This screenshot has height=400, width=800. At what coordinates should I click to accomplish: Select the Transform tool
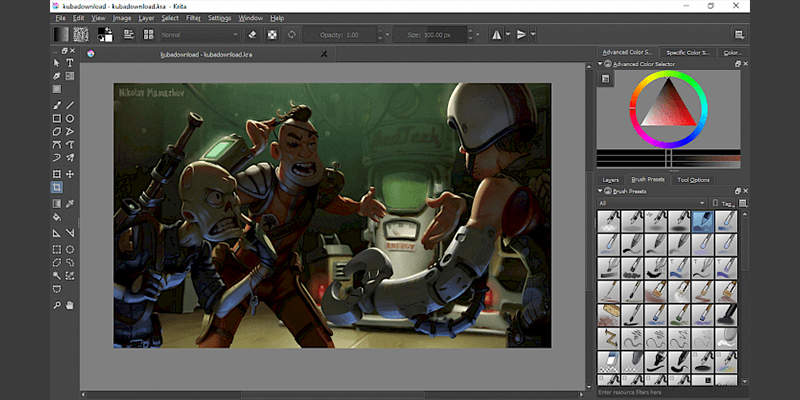57,174
